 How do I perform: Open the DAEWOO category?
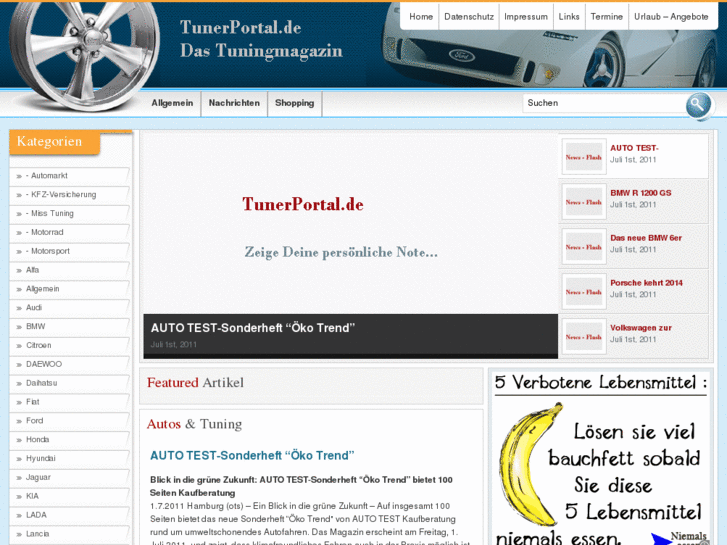point(44,364)
